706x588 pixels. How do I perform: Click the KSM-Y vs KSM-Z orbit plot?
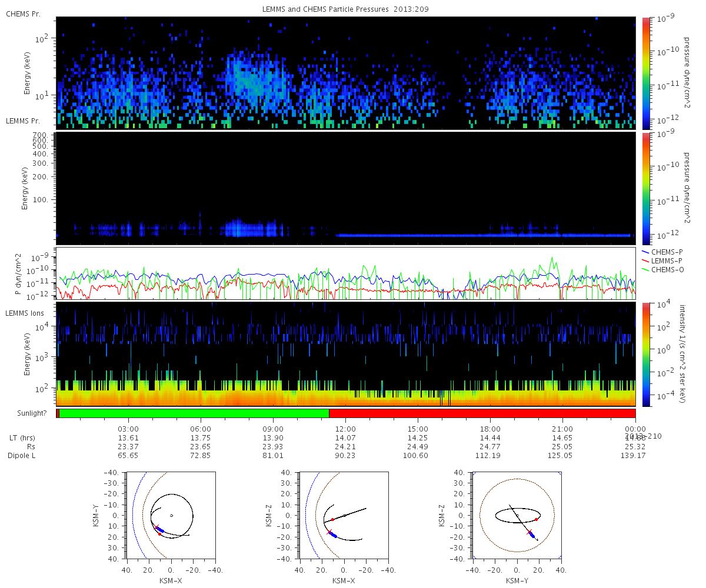click(x=517, y=515)
